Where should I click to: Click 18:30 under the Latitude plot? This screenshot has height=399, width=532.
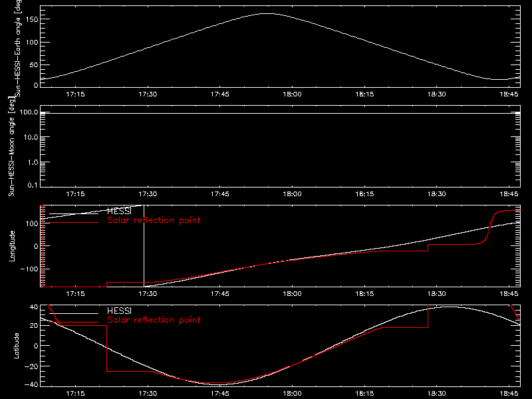coord(437,393)
